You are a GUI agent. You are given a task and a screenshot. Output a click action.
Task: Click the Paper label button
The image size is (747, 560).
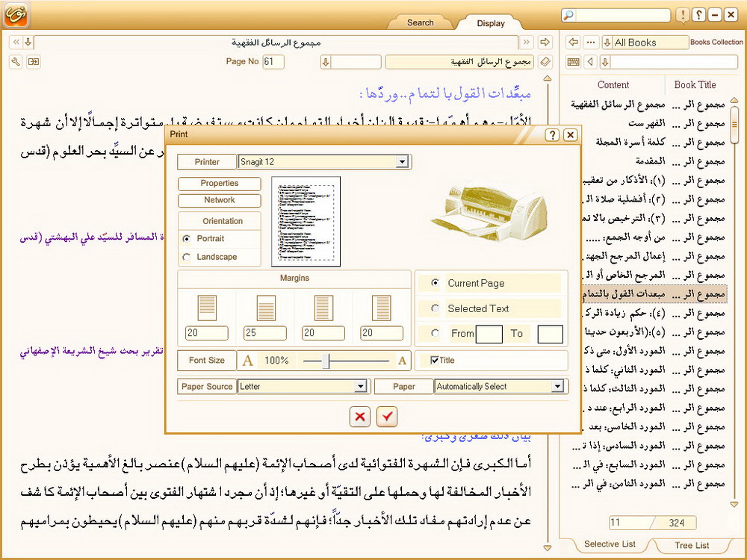[x=404, y=387]
